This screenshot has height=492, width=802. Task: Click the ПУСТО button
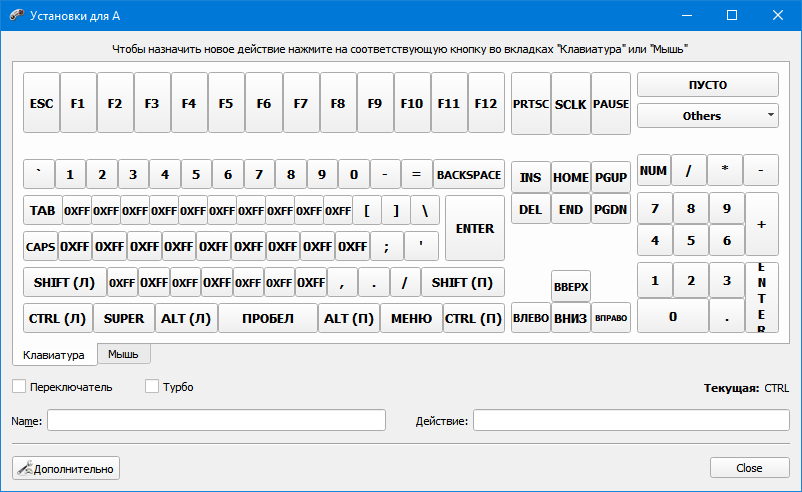point(708,85)
